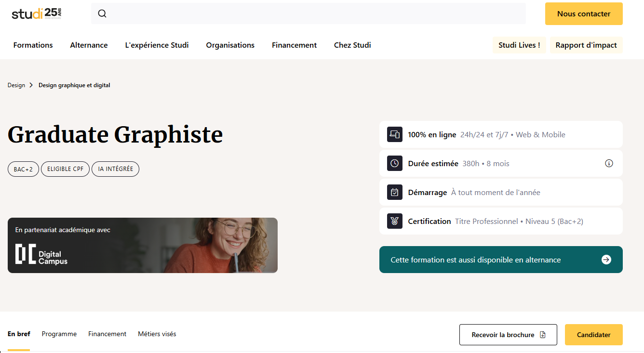Click the Studi 25 ans logo

pos(37,13)
